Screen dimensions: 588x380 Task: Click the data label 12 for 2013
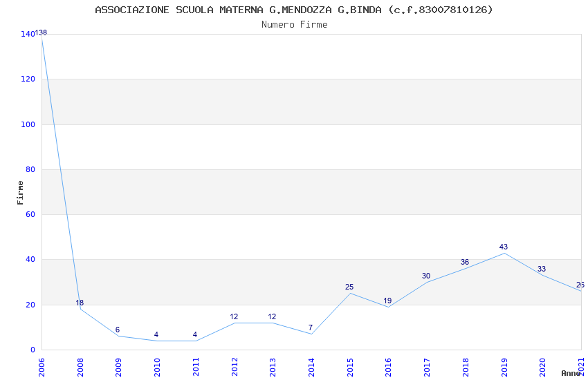click(x=272, y=316)
